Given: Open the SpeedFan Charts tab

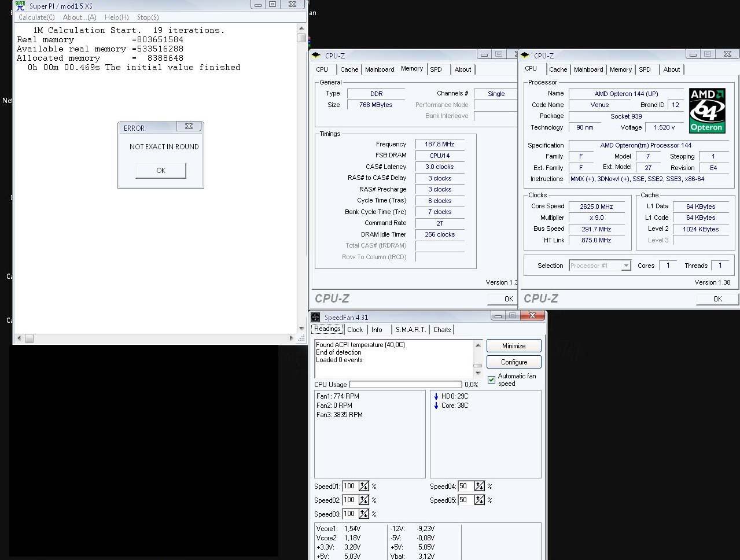Looking at the screenshot, I should (x=442, y=330).
